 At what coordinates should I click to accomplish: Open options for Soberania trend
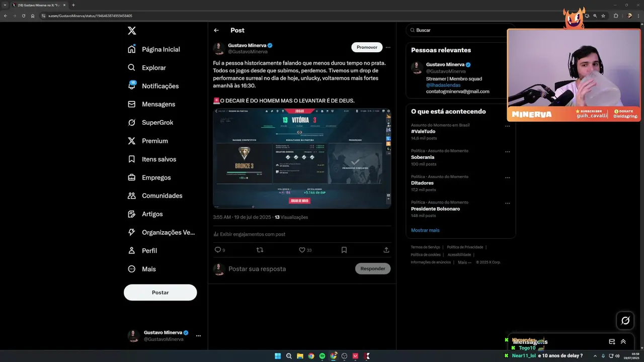[x=507, y=152]
